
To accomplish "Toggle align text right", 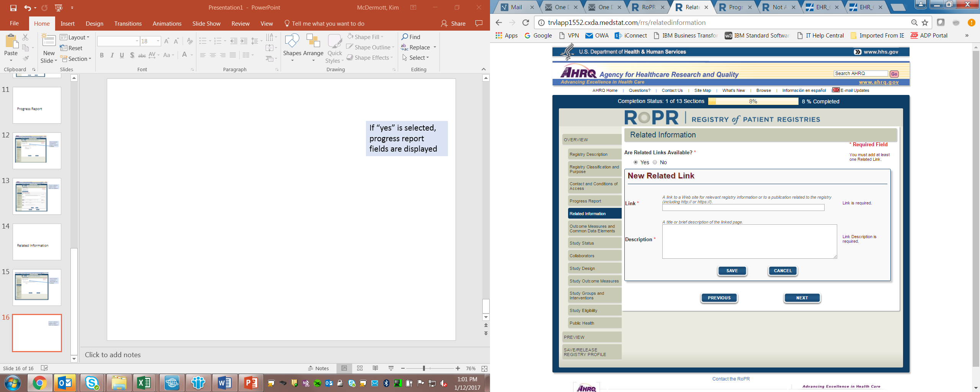I will (223, 55).
